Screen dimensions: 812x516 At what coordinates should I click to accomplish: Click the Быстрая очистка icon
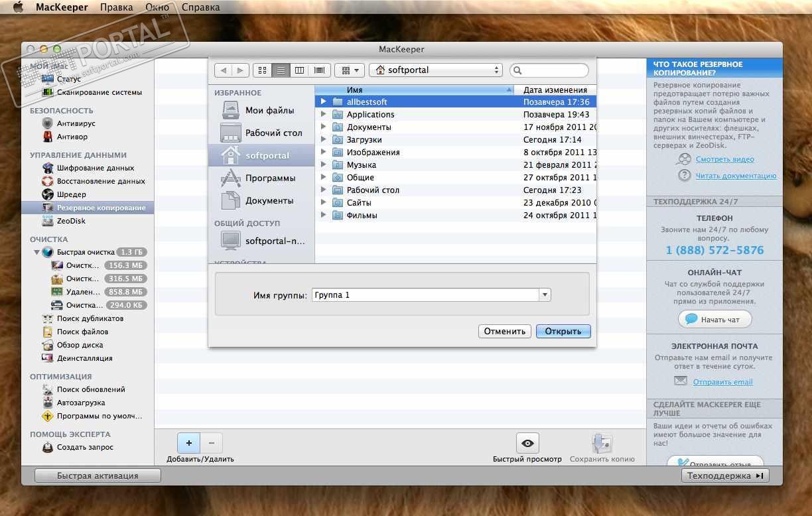pyautogui.click(x=48, y=252)
